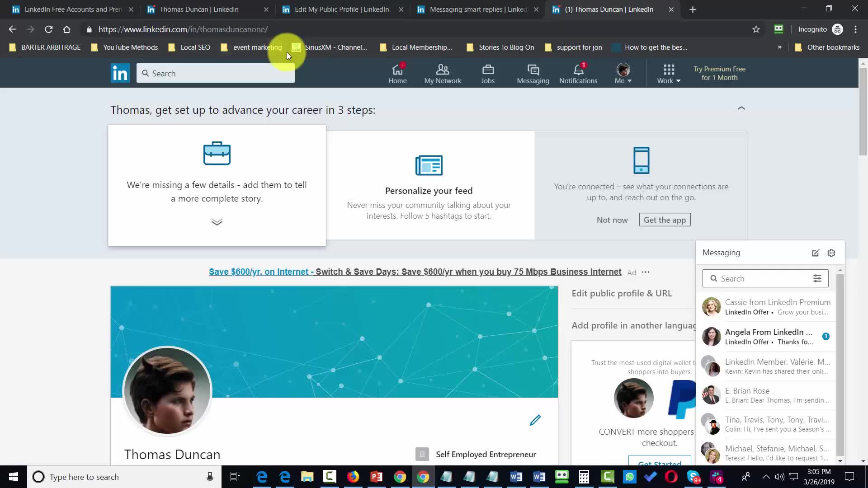
Task: Open the Me dropdown menu
Action: click(x=623, y=74)
